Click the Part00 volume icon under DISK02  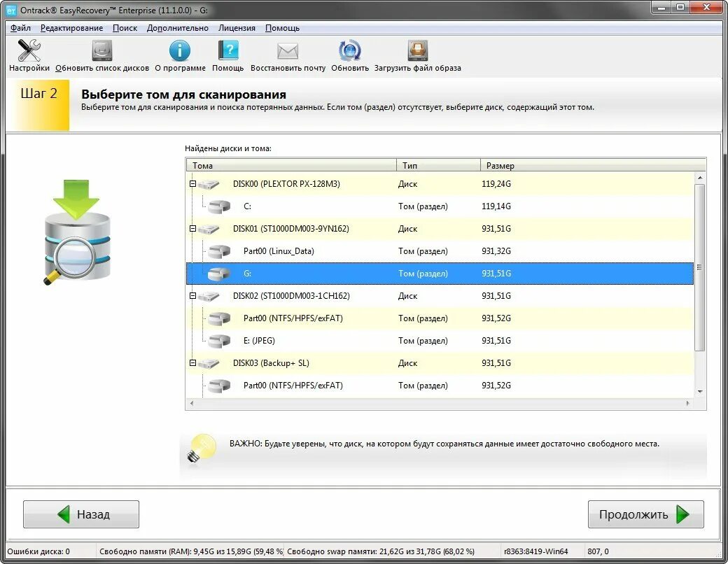coord(219,318)
